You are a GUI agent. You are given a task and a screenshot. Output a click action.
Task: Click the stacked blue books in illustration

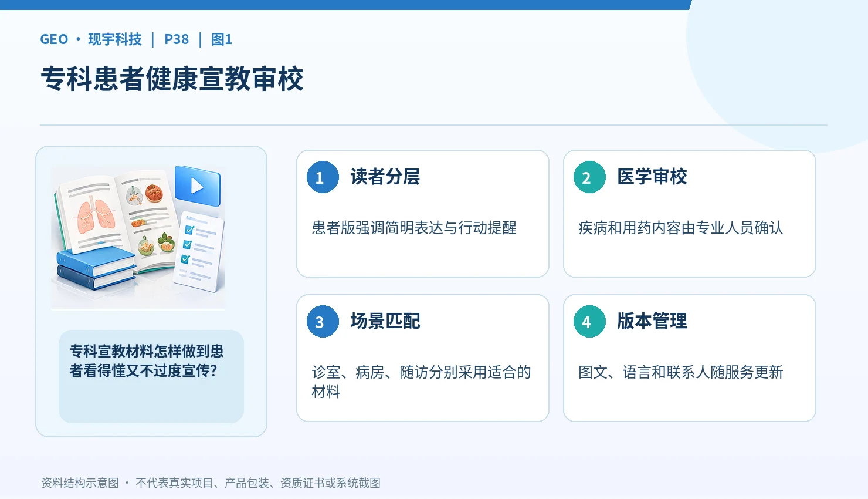(x=95, y=268)
